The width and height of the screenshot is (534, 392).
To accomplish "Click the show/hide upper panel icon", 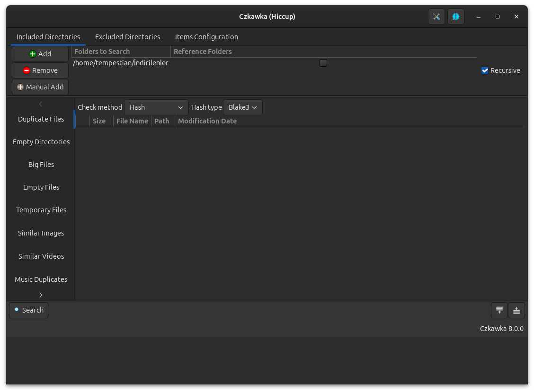I will coord(516,310).
